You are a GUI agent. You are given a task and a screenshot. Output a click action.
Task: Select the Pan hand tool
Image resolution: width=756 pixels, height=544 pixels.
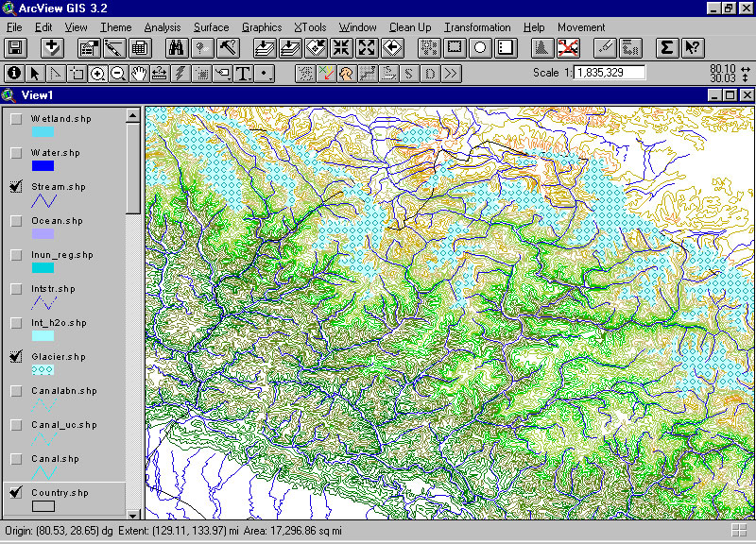click(139, 73)
